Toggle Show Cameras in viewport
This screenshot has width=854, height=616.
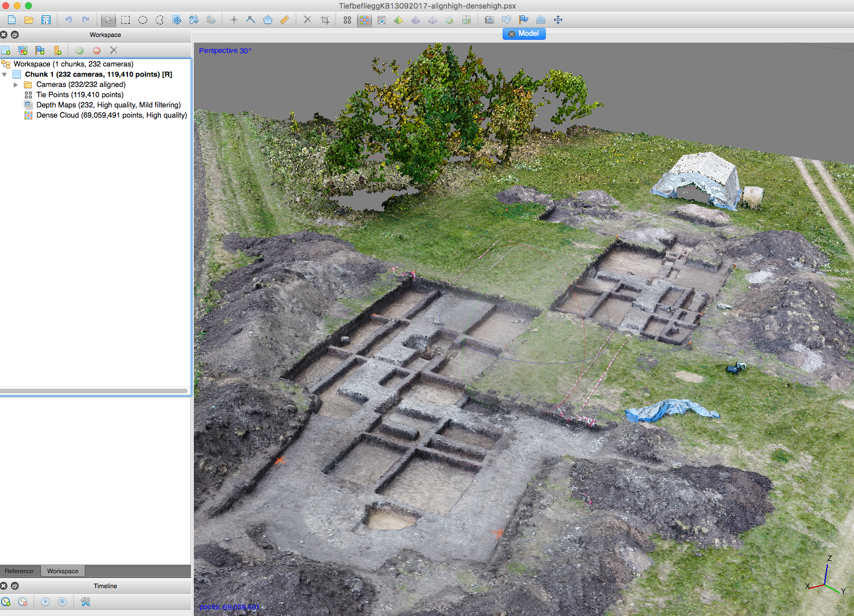pos(490,20)
